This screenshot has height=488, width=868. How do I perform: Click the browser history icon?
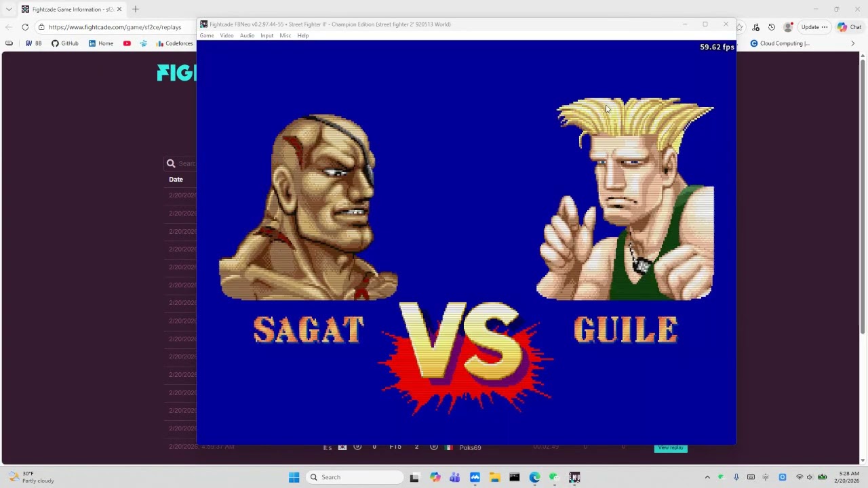click(772, 27)
